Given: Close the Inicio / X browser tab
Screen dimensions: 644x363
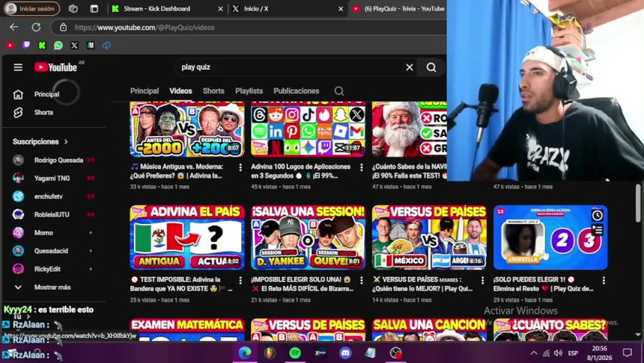Looking at the screenshot, I should point(341,9).
